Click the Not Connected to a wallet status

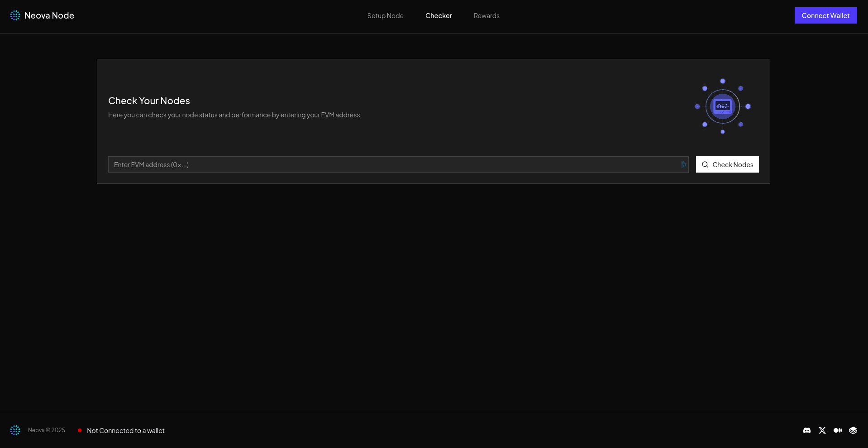(126, 431)
